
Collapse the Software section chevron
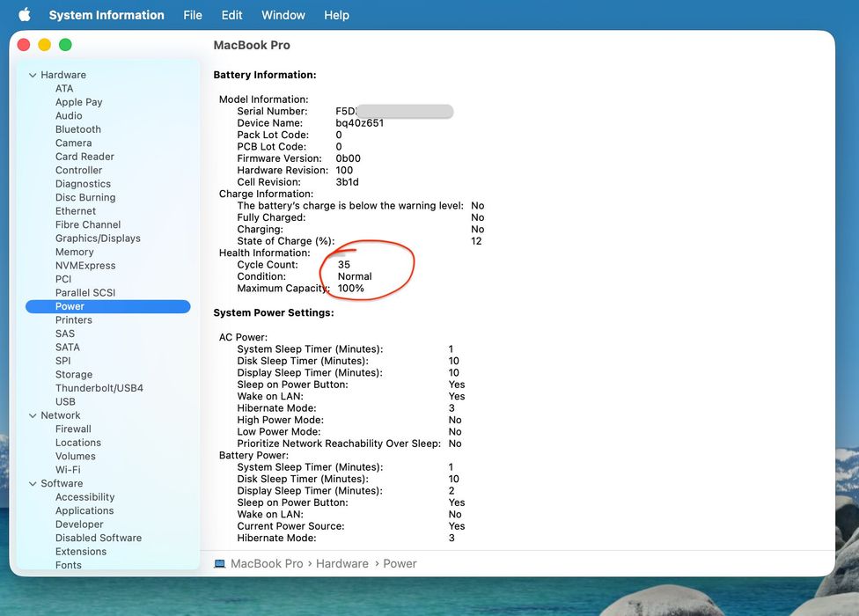coord(33,483)
